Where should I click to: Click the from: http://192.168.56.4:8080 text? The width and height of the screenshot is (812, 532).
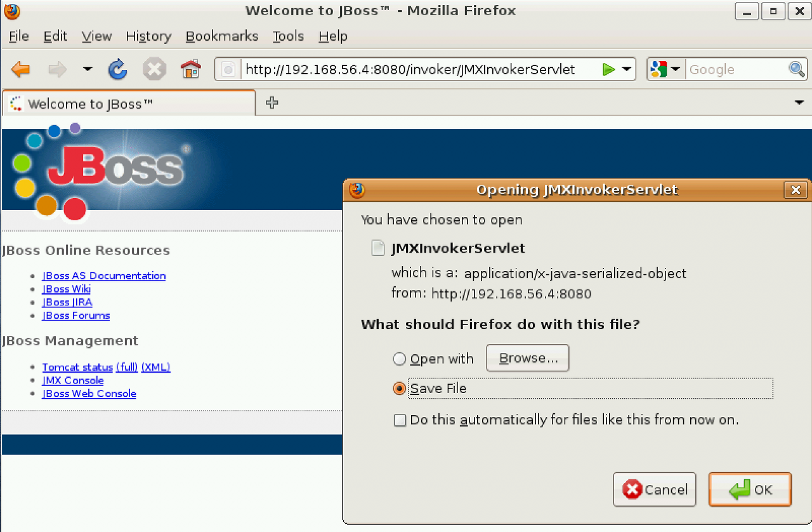(x=491, y=293)
